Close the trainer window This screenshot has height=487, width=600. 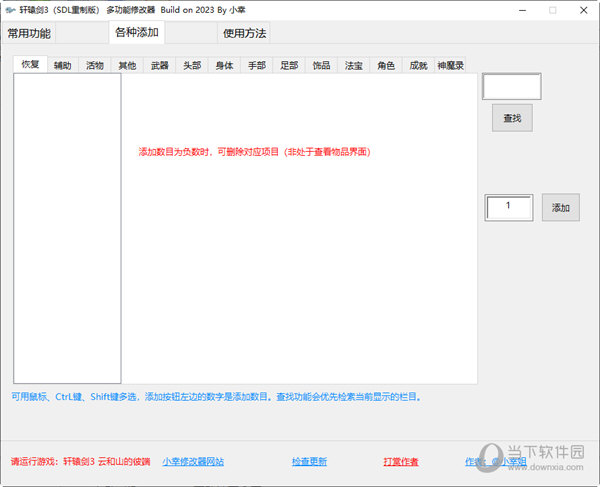click(584, 10)
